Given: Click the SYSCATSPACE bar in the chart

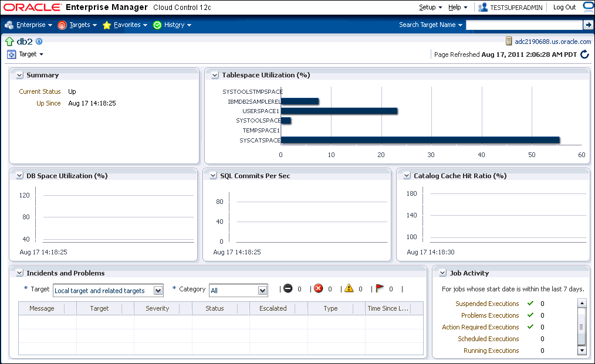Looking at the screenshot, I should pos(420,140).
